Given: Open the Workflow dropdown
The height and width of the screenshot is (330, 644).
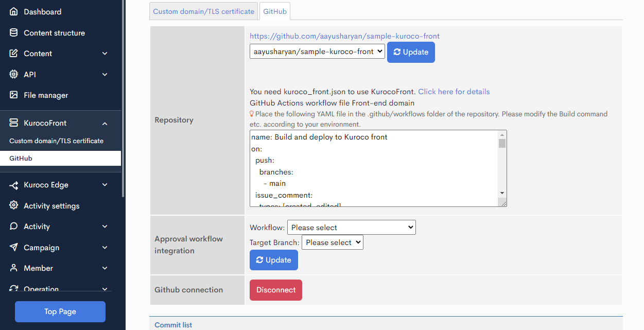Looking at the screenshot, I should (352, 228).
